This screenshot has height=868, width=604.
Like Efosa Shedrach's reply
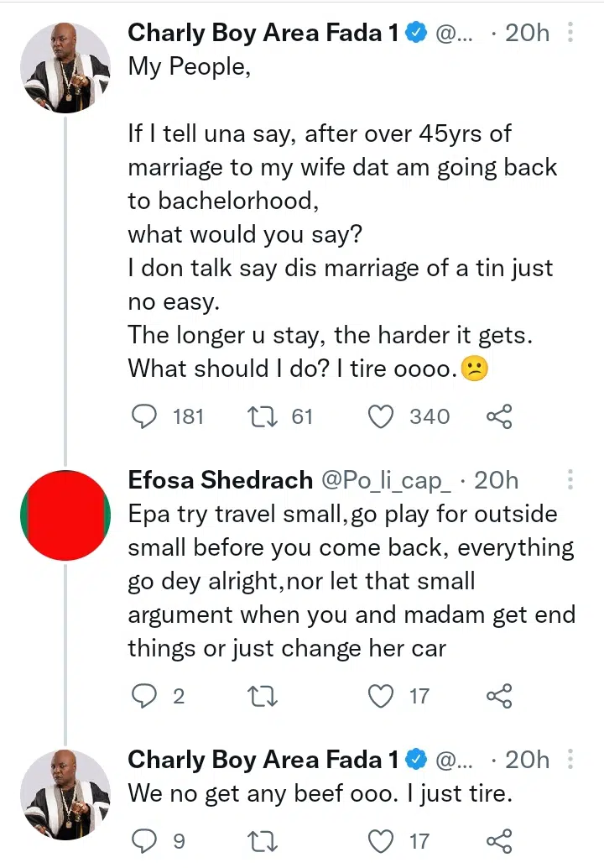click(382, 696)
